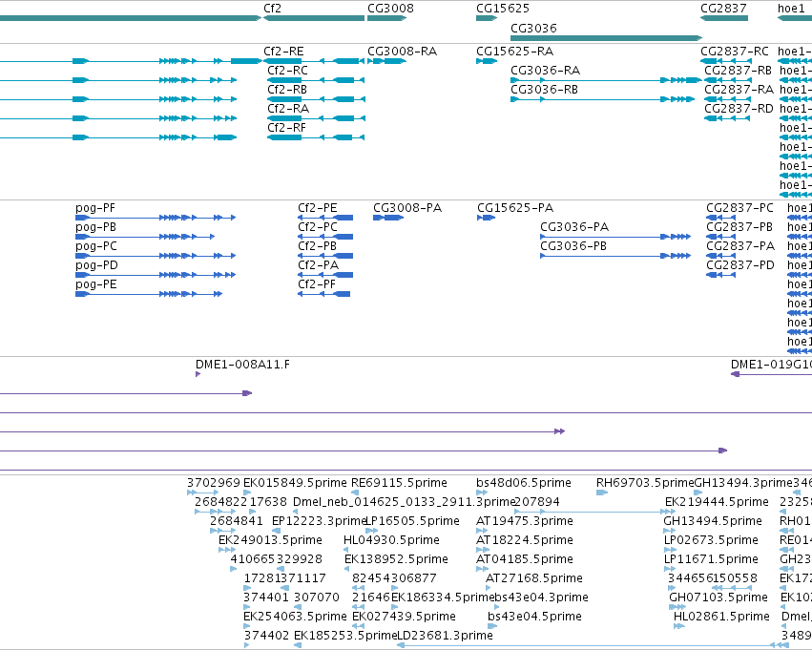Image resolution: width=812 pixels, height=650 pixels.
Task: Select the CG3036-RA transcript
Action: [606, 80]
